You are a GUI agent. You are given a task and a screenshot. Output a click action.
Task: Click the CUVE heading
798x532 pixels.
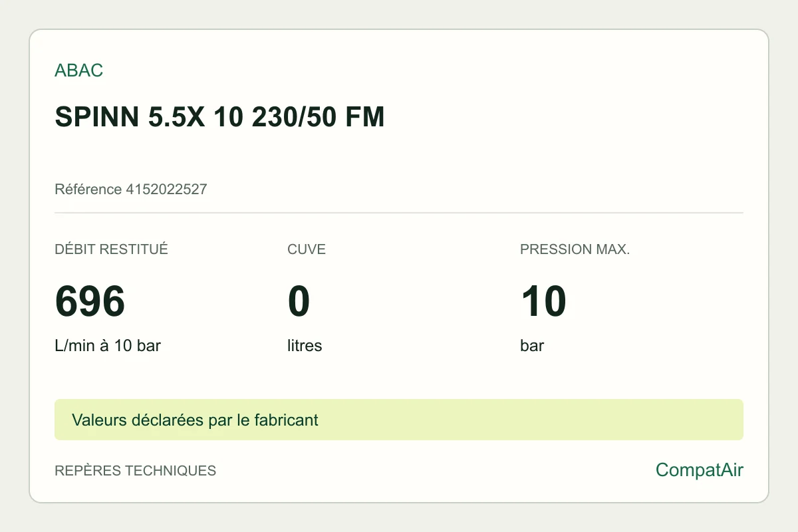click(307, 249)
